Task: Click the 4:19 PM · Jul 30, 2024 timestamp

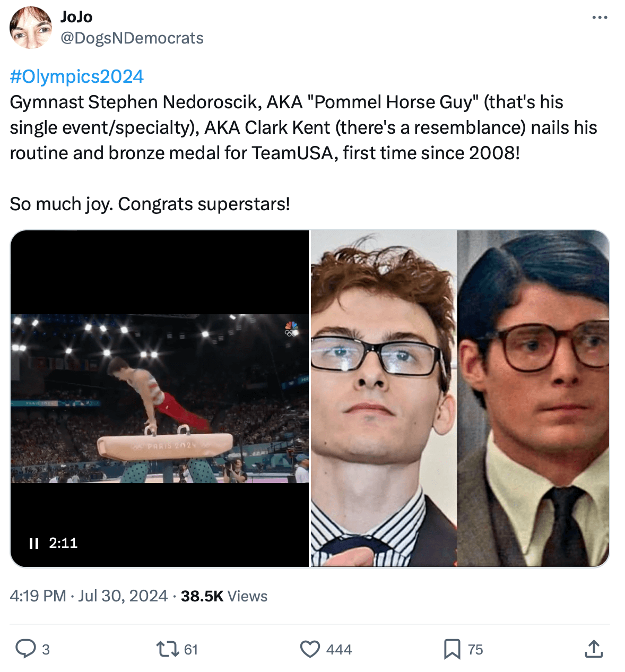Action: pyautogui.click(x=89, y=596)
